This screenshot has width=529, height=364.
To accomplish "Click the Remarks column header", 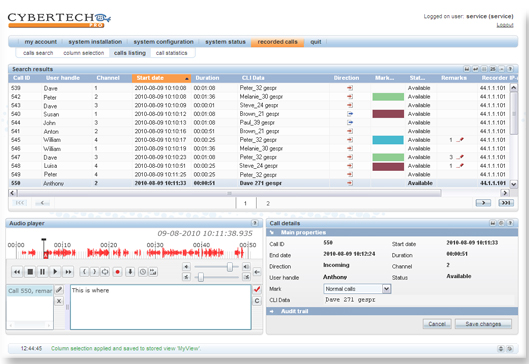I will (454, 78).
